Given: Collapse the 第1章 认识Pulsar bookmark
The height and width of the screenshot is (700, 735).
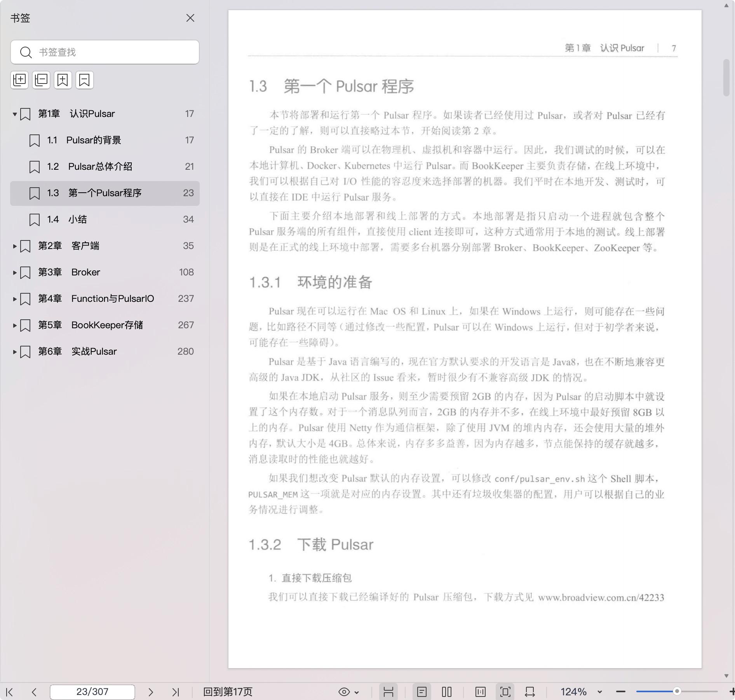Looking at the screenshot, I should [x=14, y=114].
